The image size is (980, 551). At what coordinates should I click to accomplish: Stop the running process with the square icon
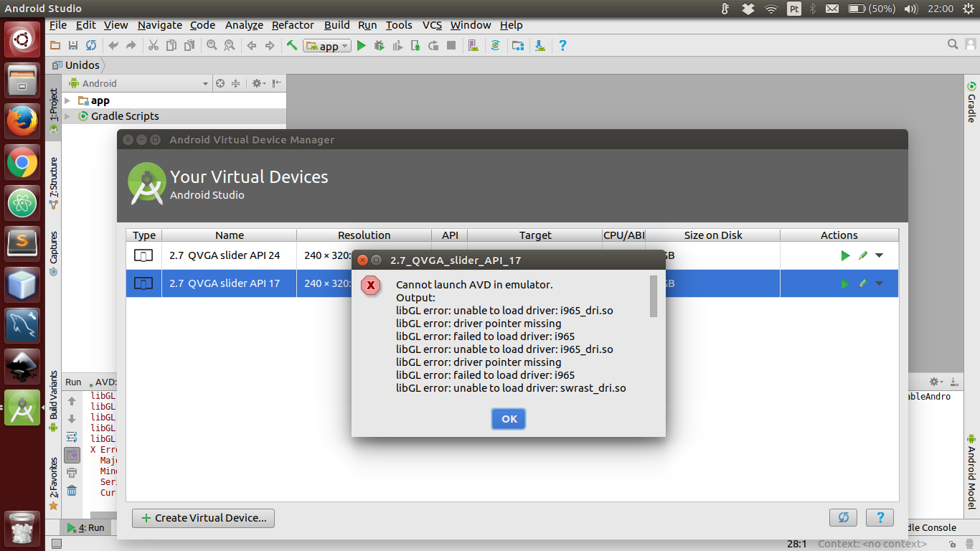[x=451, y=45]
